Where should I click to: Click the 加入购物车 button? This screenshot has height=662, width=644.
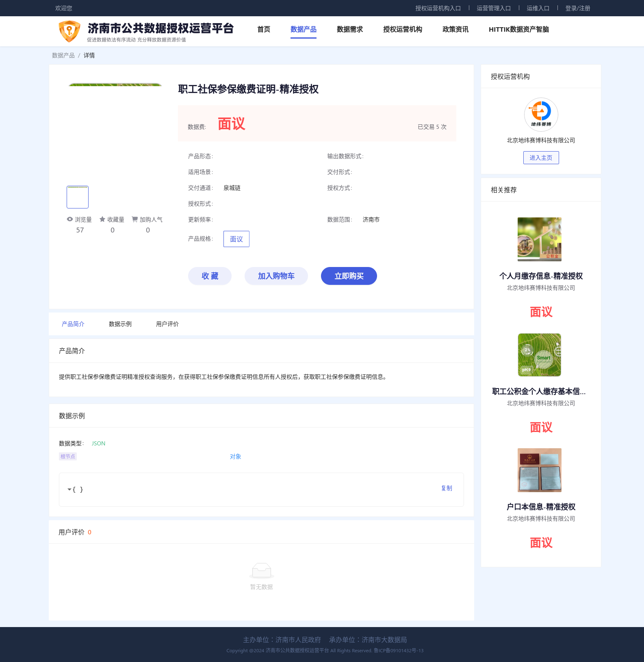pos(276,276)
